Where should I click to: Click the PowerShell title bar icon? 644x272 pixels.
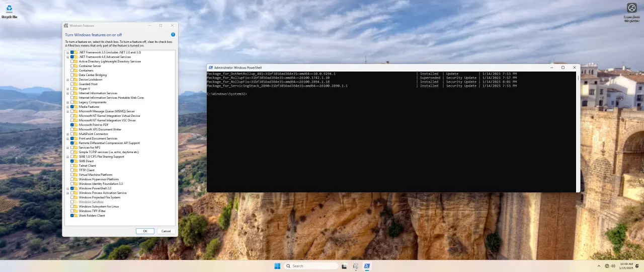click(x=210, y=67)
